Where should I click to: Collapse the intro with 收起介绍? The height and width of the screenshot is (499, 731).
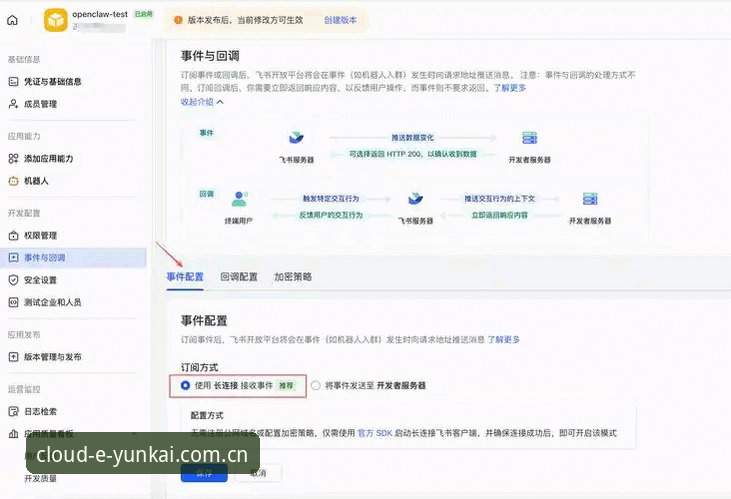[202, 102]
